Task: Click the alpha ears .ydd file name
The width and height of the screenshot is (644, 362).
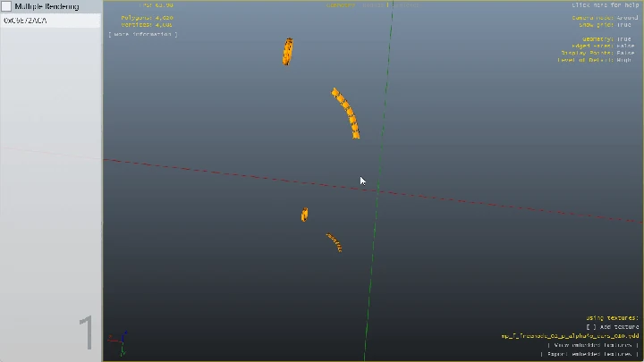Action: point(570,336)
